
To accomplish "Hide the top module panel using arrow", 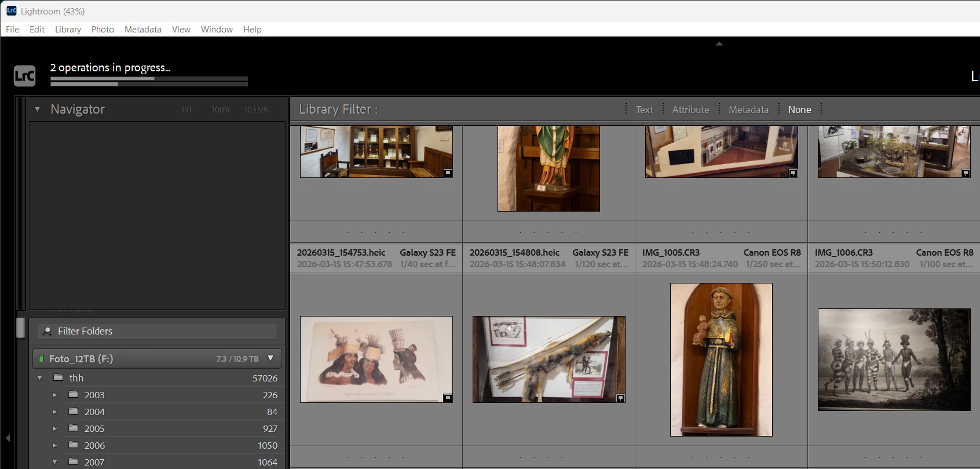I will (719, 43).
